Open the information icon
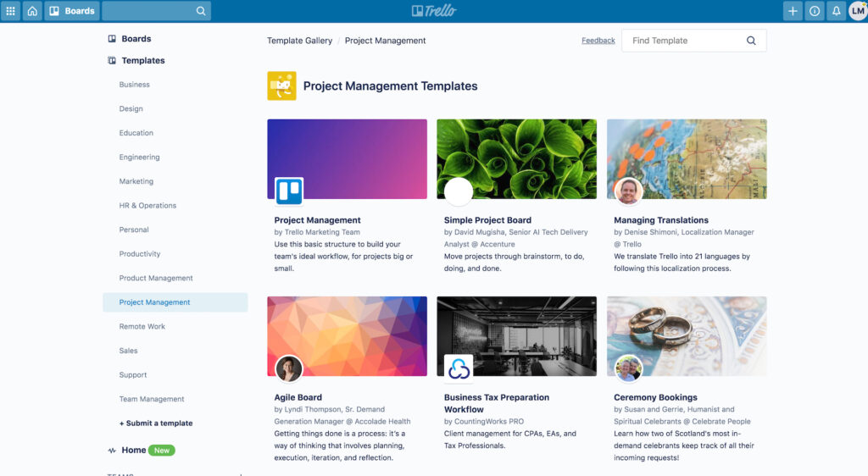 pos(815,11)
